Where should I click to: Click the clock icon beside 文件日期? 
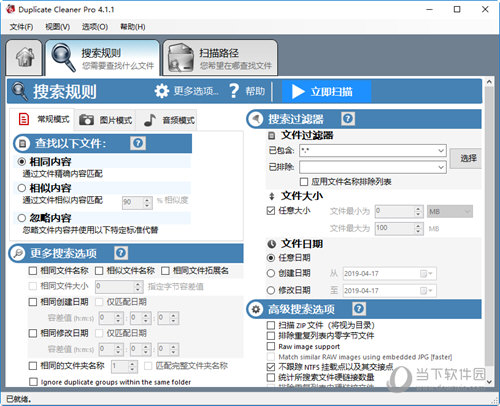(x=272, y=244)
